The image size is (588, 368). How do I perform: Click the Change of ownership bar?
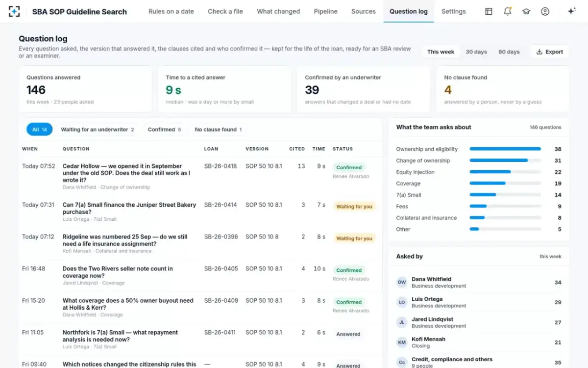pyautogui.click(x=505, y=160)
